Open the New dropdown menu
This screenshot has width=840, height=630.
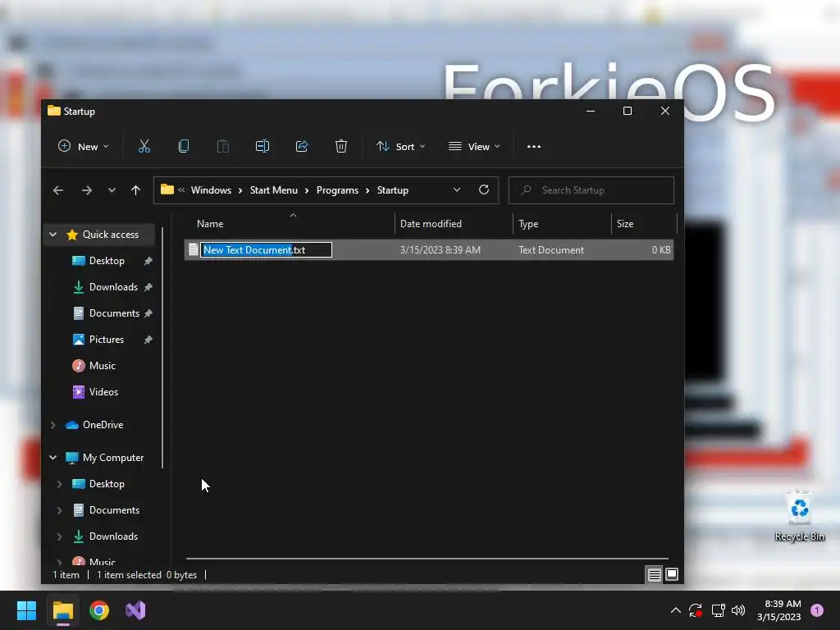(84, 146)
